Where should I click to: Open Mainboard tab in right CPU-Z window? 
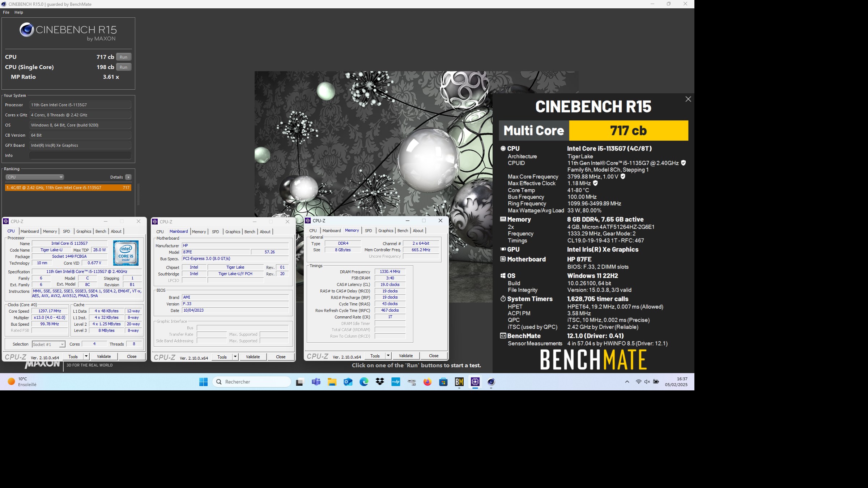(x=332, y=231)
